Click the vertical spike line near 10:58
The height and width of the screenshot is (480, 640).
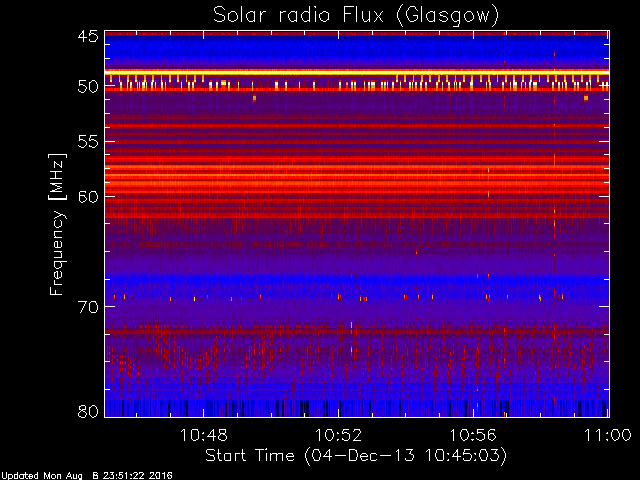click(x=554, y=224)
